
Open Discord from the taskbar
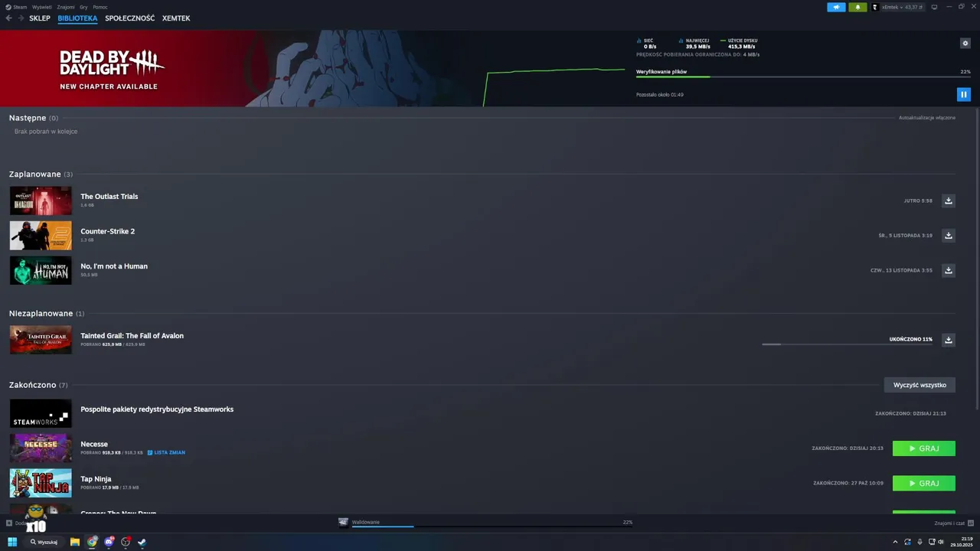click(x=109, y=542)
